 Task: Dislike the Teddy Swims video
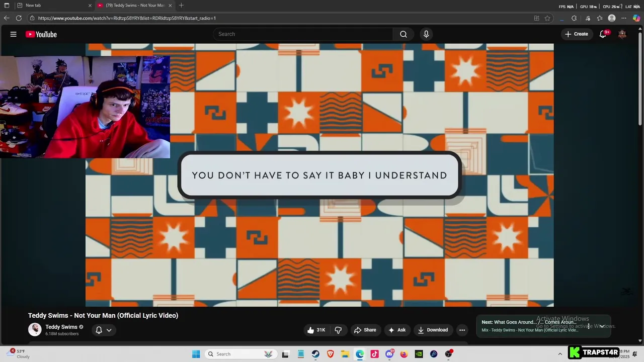click(x=338, y=330)
